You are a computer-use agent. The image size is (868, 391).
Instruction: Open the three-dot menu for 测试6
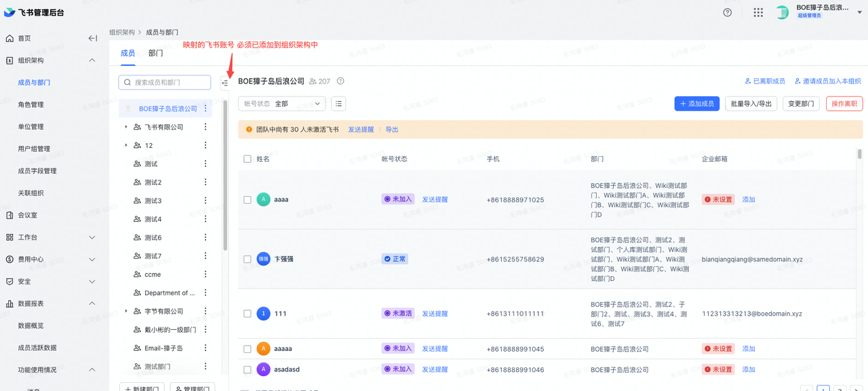tap(205, 238)
